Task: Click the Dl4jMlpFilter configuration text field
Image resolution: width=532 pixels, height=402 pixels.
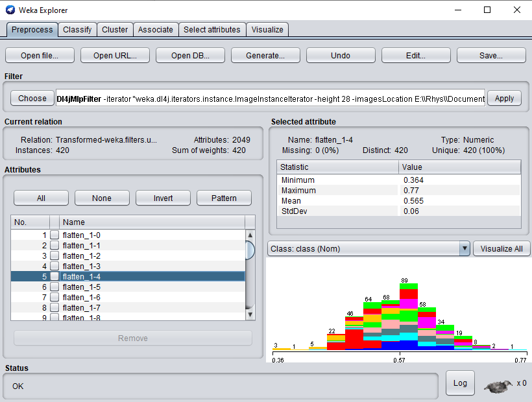Action: point(271,99)
